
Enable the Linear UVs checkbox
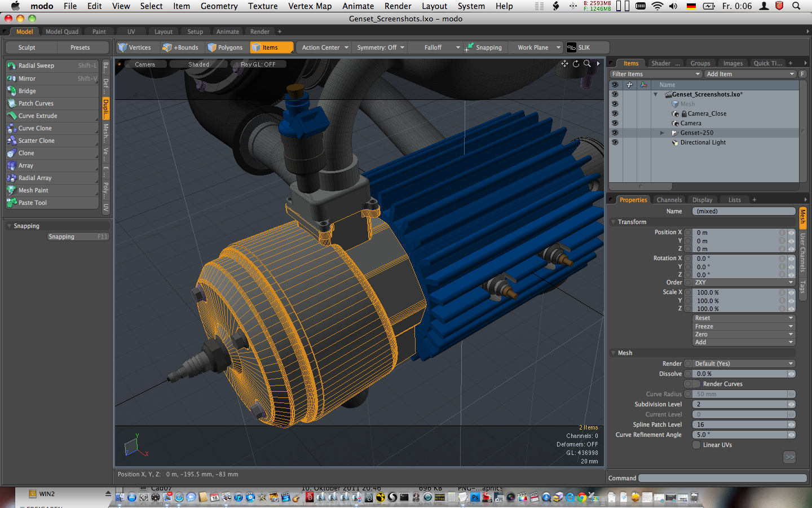click(696, 445)
